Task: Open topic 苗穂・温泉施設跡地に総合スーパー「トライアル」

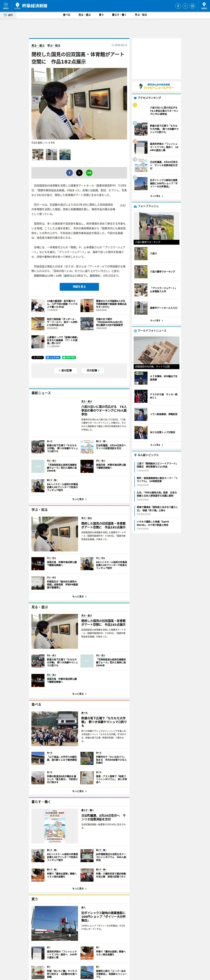Action: [x=157, y=480]
